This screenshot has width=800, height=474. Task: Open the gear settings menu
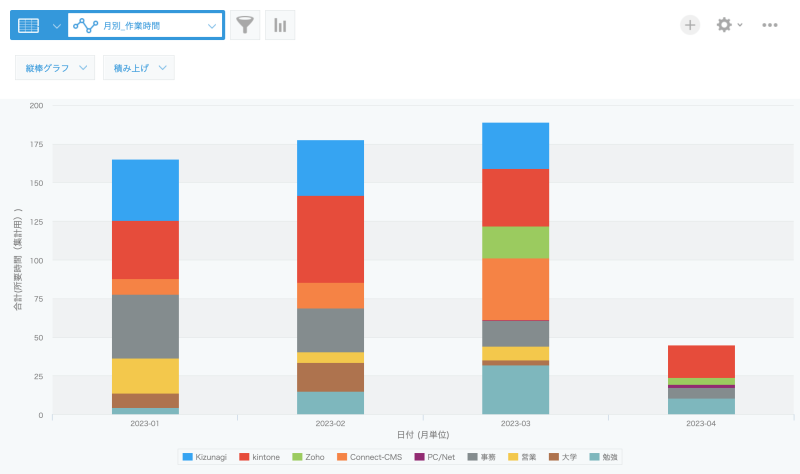(x=729, y=25)
